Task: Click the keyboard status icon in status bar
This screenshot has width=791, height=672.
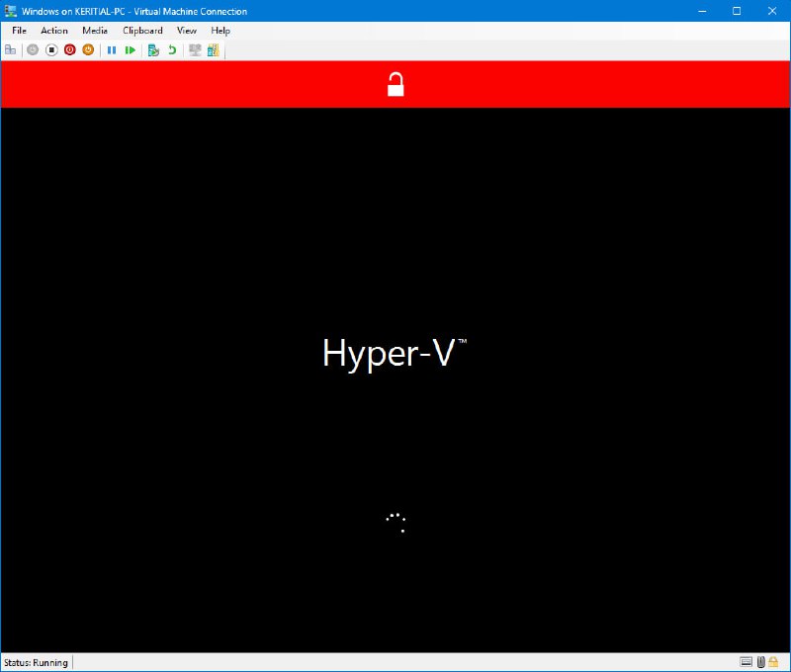Action: pos(747,662)
